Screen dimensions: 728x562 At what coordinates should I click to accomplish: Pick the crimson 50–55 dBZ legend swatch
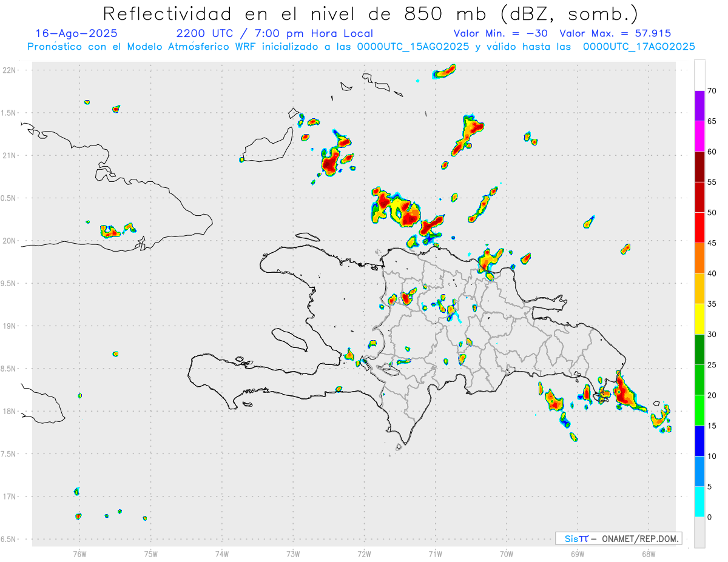pyautogui.click(x=699, y=197)
